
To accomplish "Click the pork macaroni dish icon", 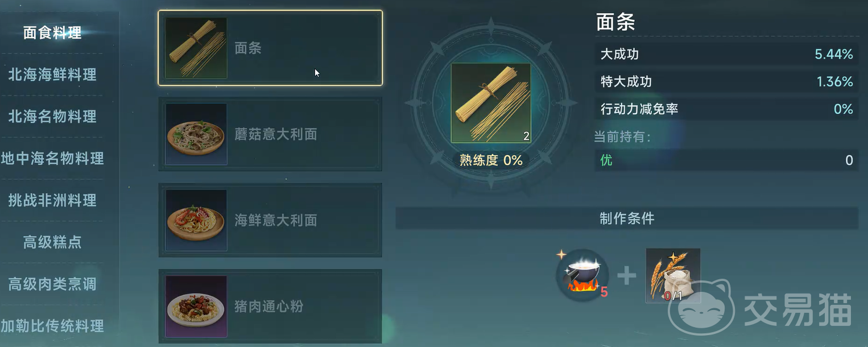I will pos(196,307).
